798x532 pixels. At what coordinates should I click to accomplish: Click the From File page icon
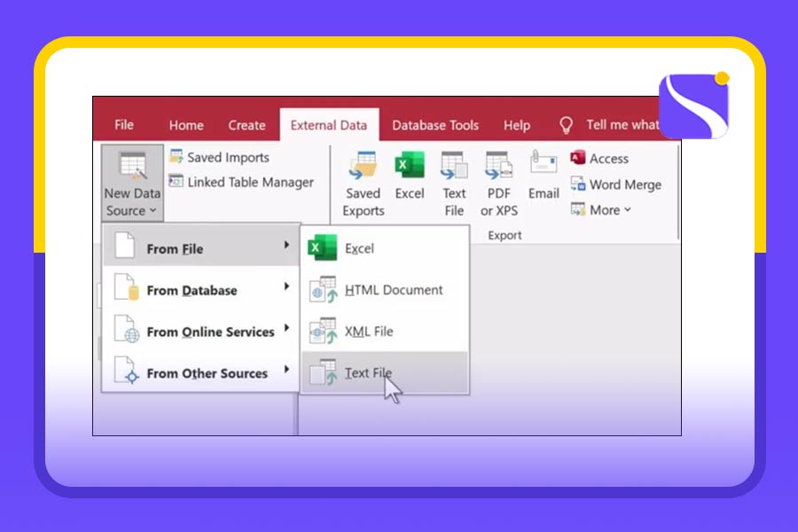125,245
